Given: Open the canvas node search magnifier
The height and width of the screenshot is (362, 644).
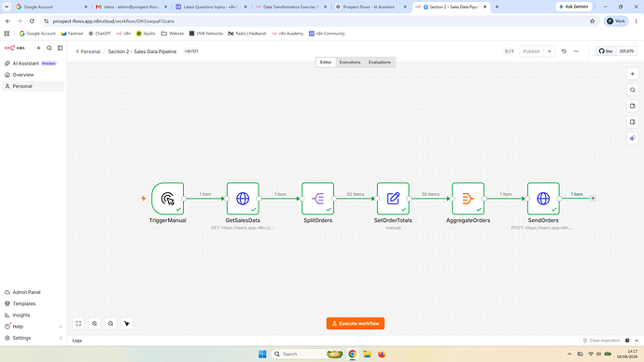Looking at the screenshot, I should point(633,90).
